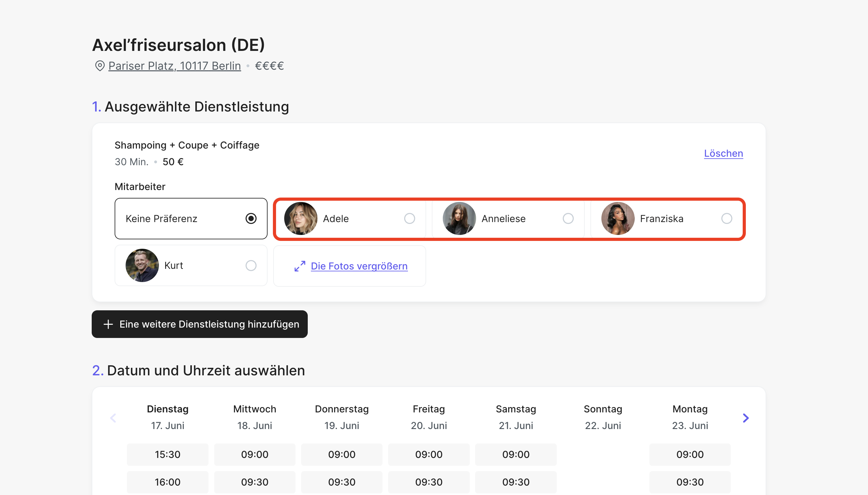Click Anneliese's profile photo

pos(459,219)
